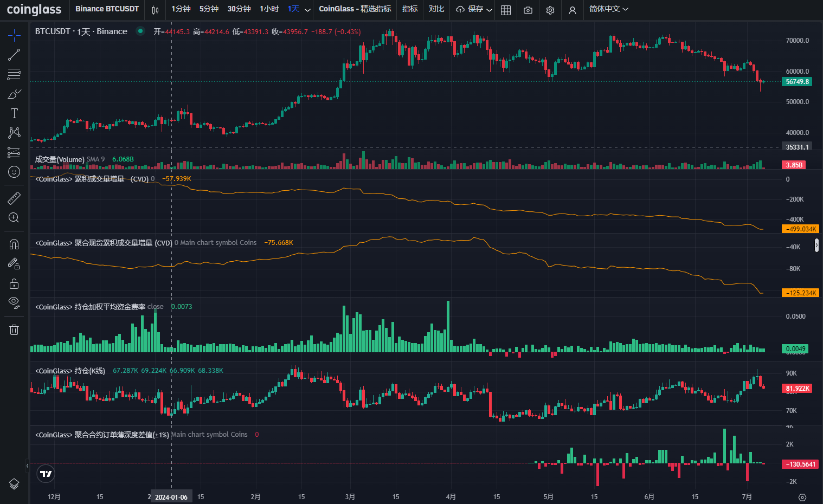
Task: Click the -125.234K spot CVD label
Action: click(801, 293)
